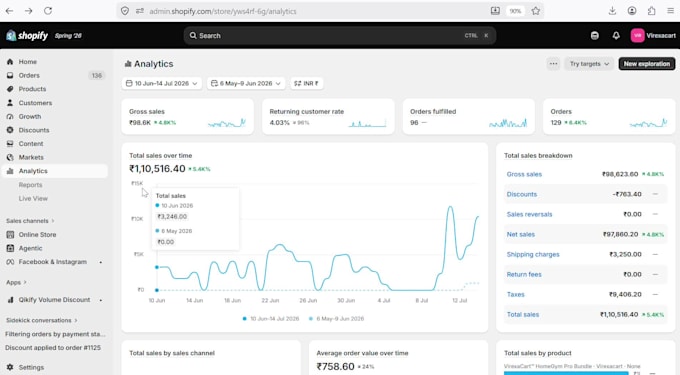Open date range 10 Jun–14 Jul 2026 dropdown
Image resolution: width=680 pixels, height=375 pixels.
click(162, 83)
